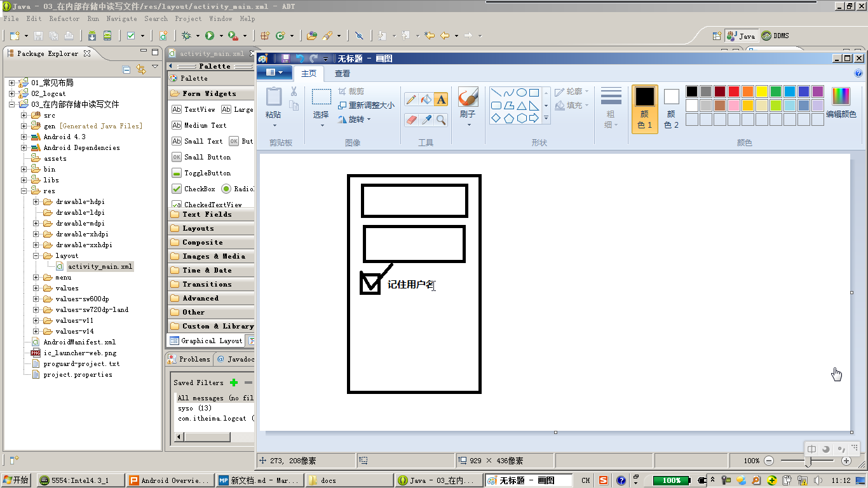The width and height of the screenshot is (868, 488).
Task: Expand the values-v14 folder node
Action: pyautogui.click(x=36, y=331)
